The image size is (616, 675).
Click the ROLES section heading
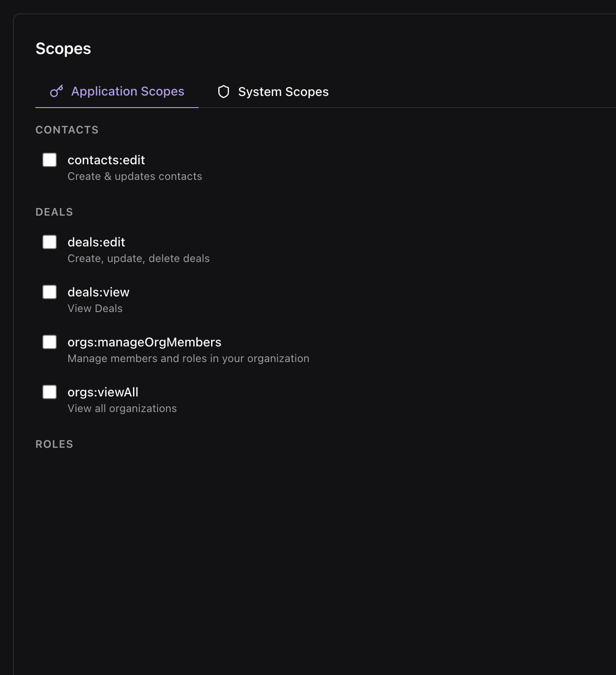[54, 444]
